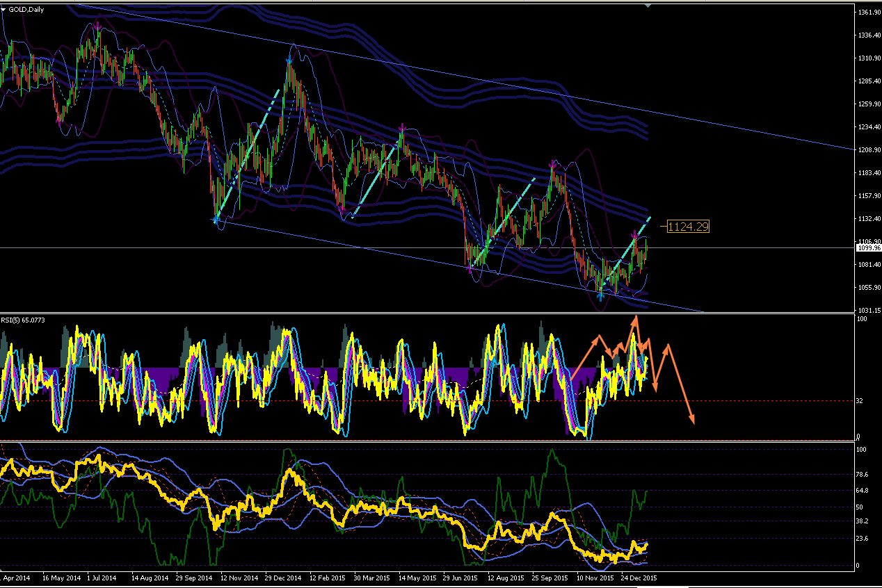Click the 1157.90 price axis value
The image size is (882, 588).
click(869, 195)
